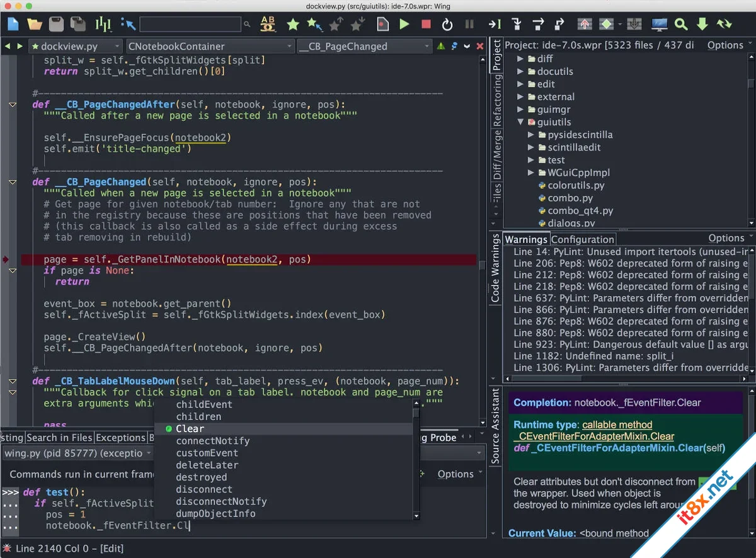Screen dimensions: 756x558
Task: Toggle bookmark with the green star
Action: click(293, 25)
